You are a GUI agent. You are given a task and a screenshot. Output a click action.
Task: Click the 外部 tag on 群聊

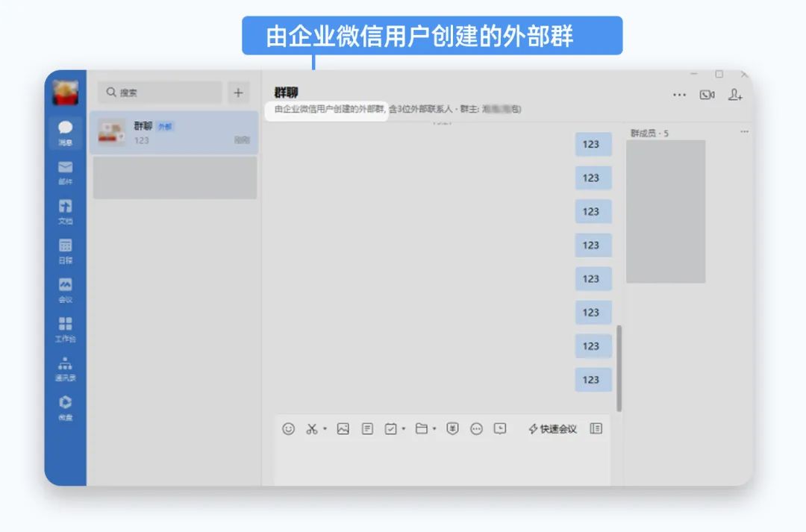(164, 126)
